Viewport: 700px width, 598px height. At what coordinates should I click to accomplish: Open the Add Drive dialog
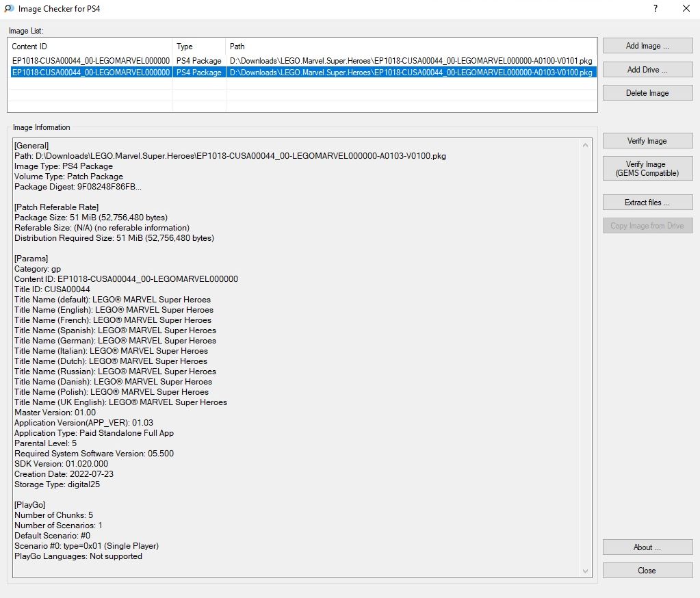coord(647,70)
